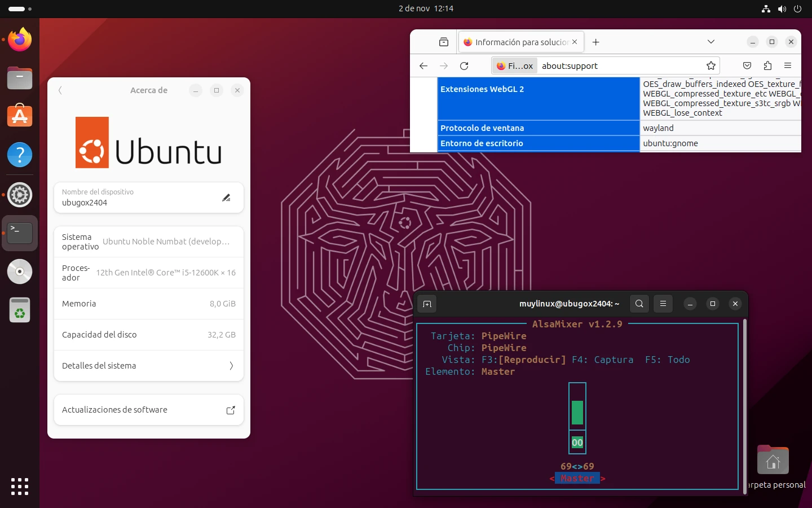Open the terminal hamburger menu
The height and width of the screenshot is (508, 812).
click(663, 304)
